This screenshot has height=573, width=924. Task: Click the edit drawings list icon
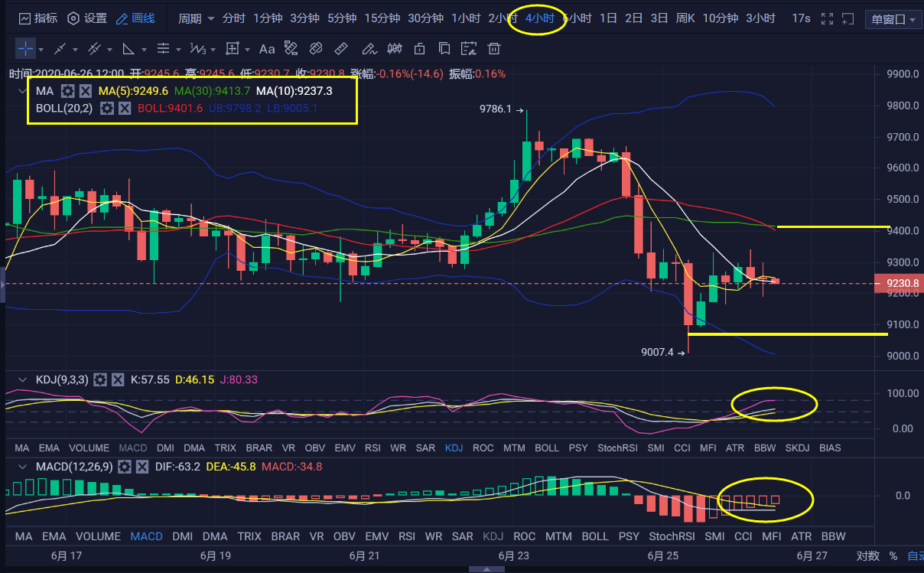coord(469,49)
